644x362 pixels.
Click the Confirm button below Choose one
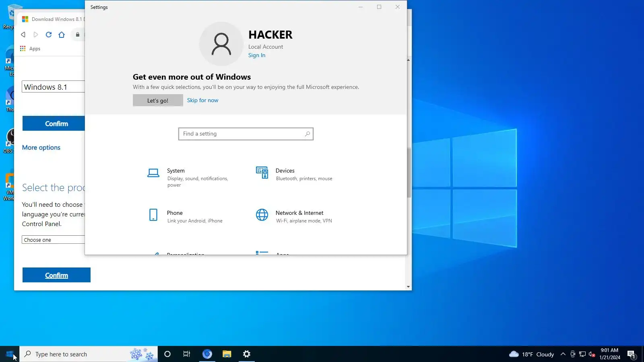tap(56, 275)
